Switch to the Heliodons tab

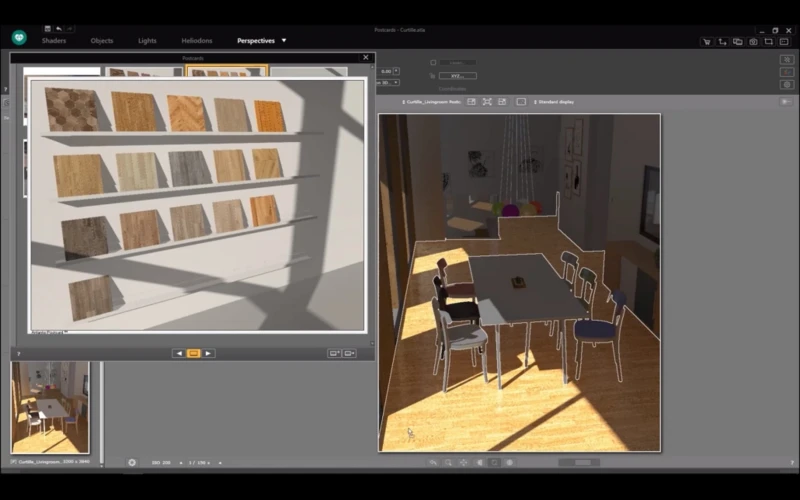coord(196,41)
